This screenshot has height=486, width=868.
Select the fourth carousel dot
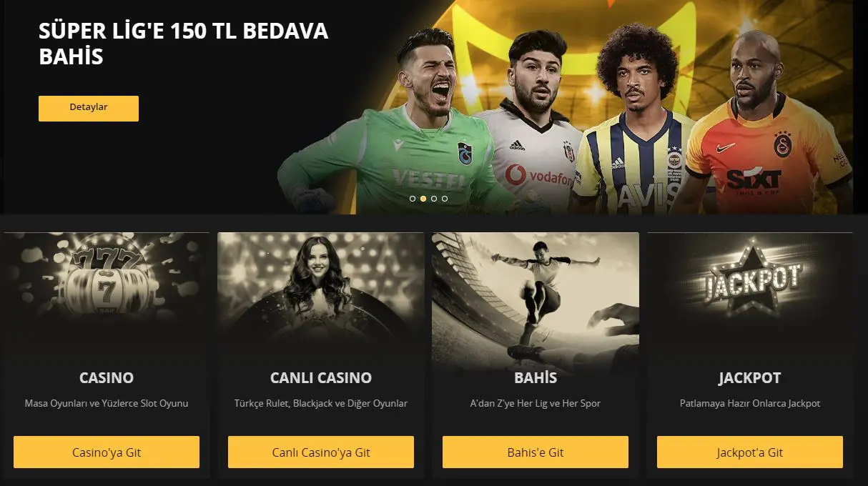445,199
